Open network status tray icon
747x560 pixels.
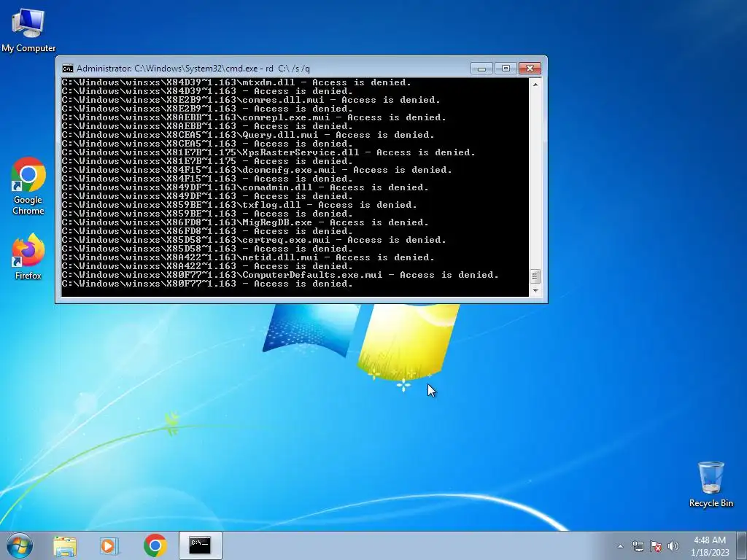638,546
